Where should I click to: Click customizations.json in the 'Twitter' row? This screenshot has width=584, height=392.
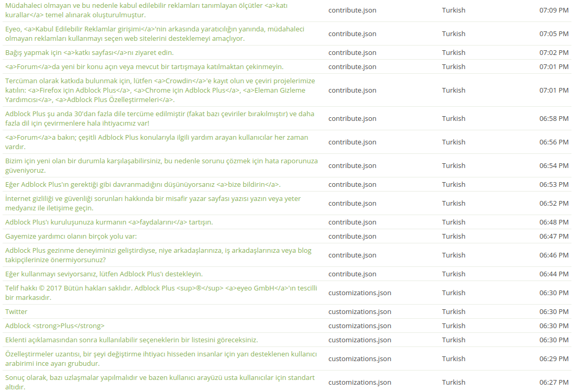point(360,311)
